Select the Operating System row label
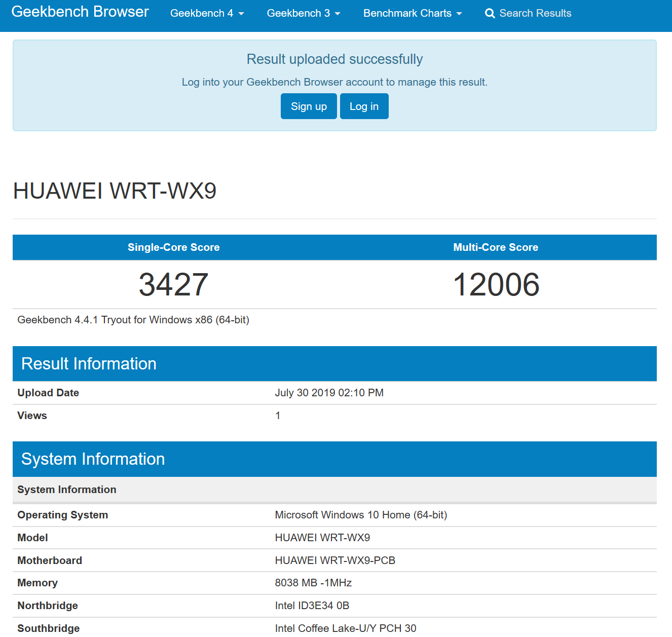 (x=63, y=515)
